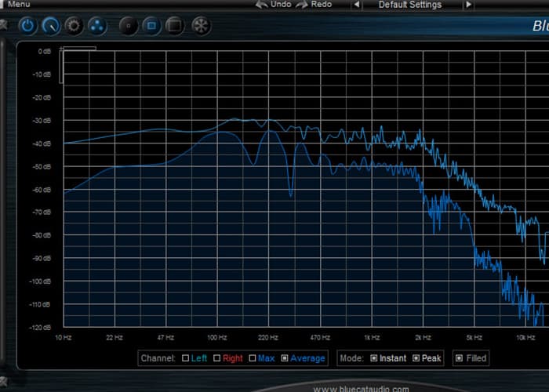Click the blue dial controls icon

pyautogui.click(x=51, y=26)
